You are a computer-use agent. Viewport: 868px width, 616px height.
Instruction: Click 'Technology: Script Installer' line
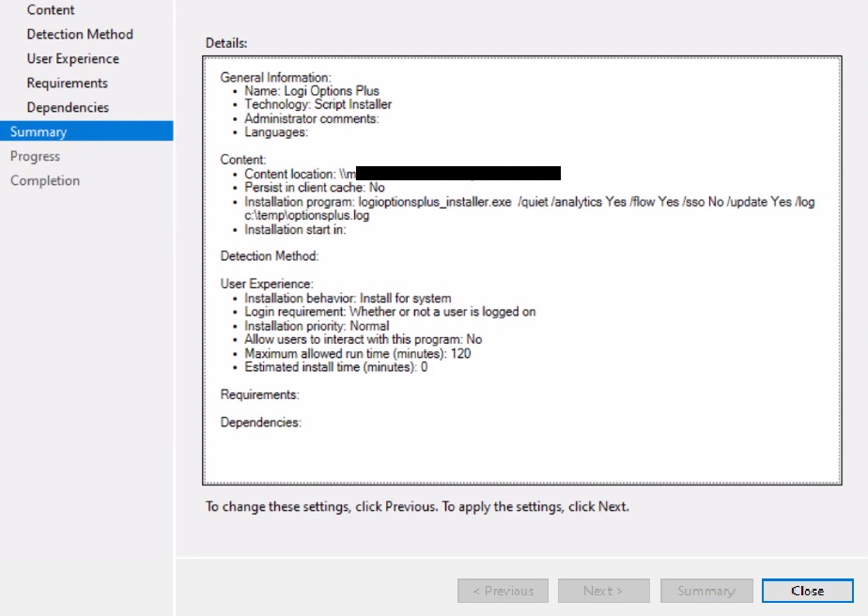pos(318,104)
